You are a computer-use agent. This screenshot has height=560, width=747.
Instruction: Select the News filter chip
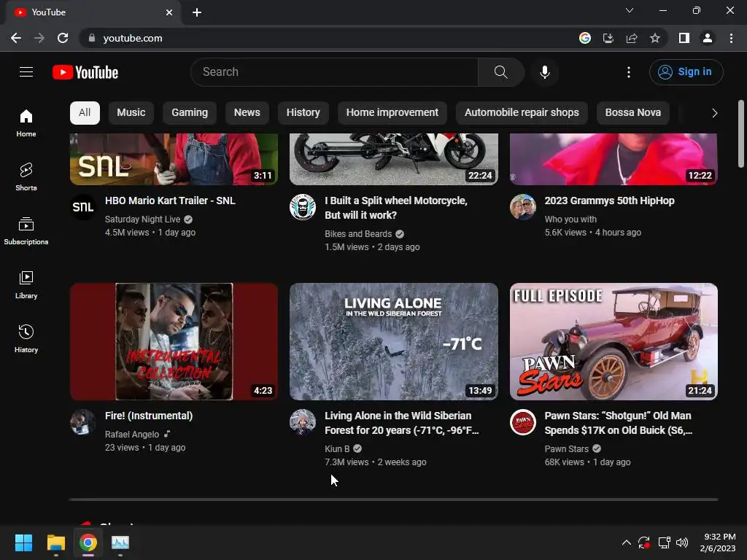(247, 113)
